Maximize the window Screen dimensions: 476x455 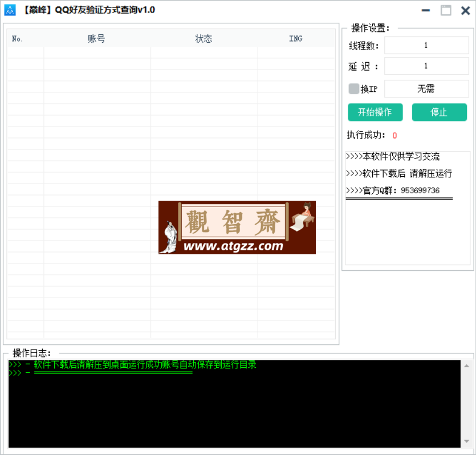click(446, 10)
